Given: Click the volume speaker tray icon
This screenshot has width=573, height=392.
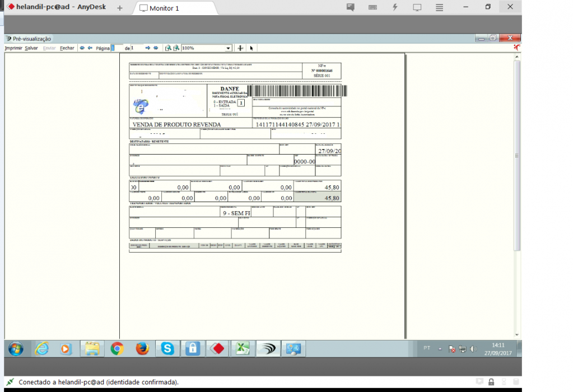Looking at the screenshot, I should [x=473, y=349].
